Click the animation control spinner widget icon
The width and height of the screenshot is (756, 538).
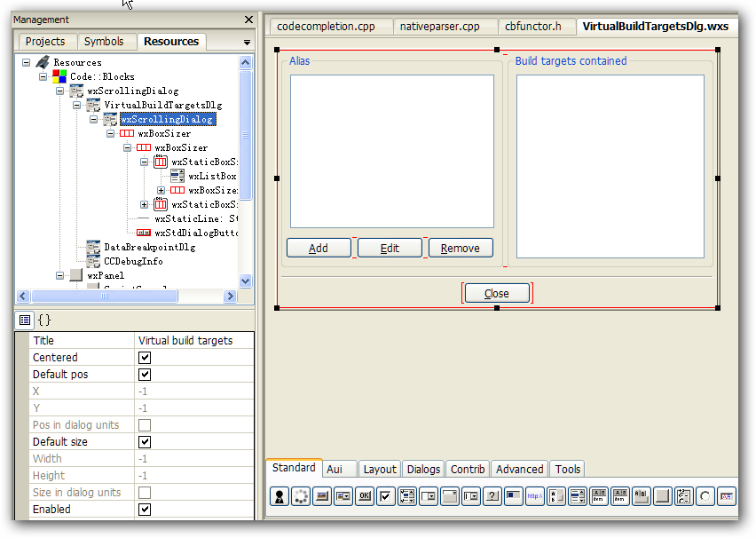click(301, 496)
